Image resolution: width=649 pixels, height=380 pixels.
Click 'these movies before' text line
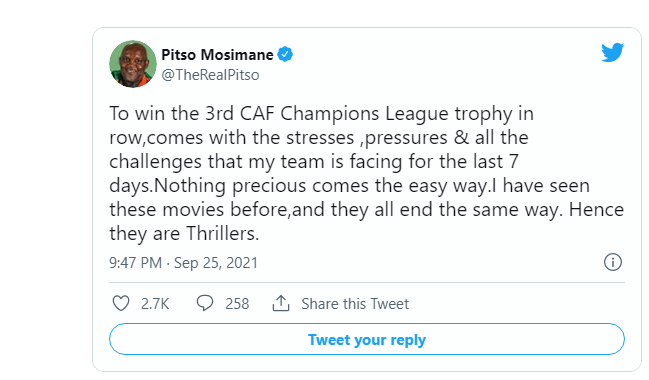tap(367, 210)
